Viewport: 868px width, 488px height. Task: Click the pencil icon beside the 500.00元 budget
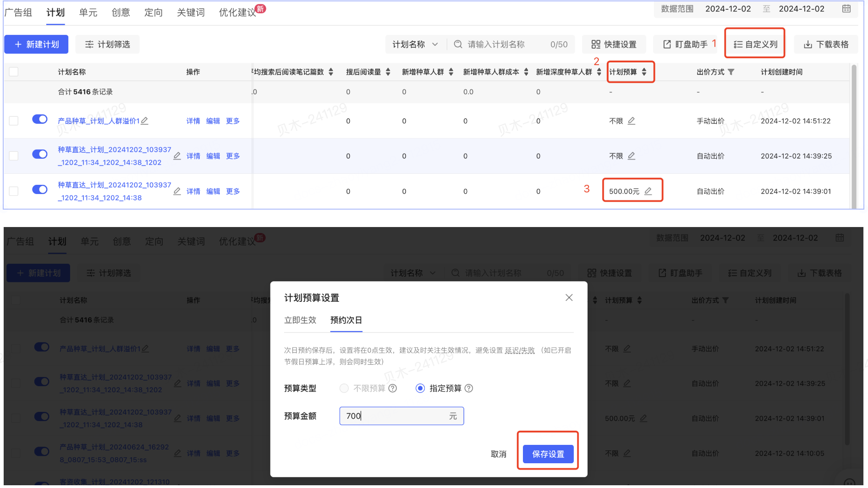click(x=648, y=191)
